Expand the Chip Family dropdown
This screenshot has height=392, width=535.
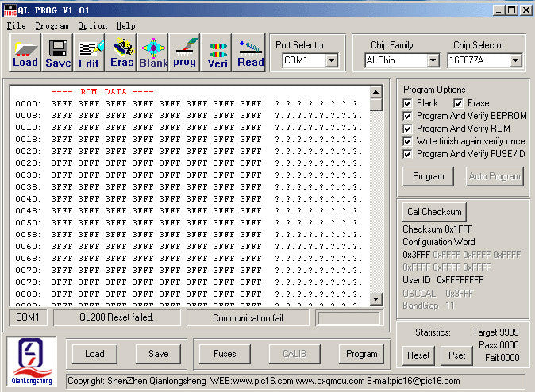[x=433, y=60]
